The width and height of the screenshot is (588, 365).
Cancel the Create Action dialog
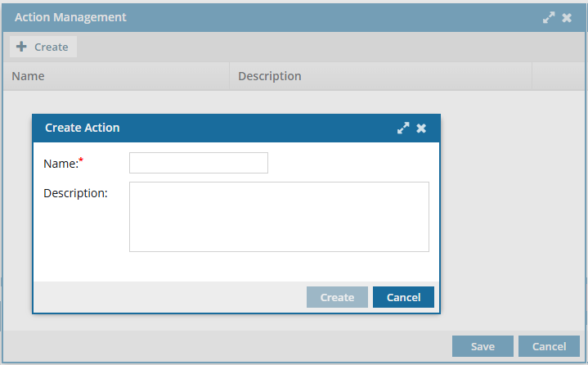(403, 297)
